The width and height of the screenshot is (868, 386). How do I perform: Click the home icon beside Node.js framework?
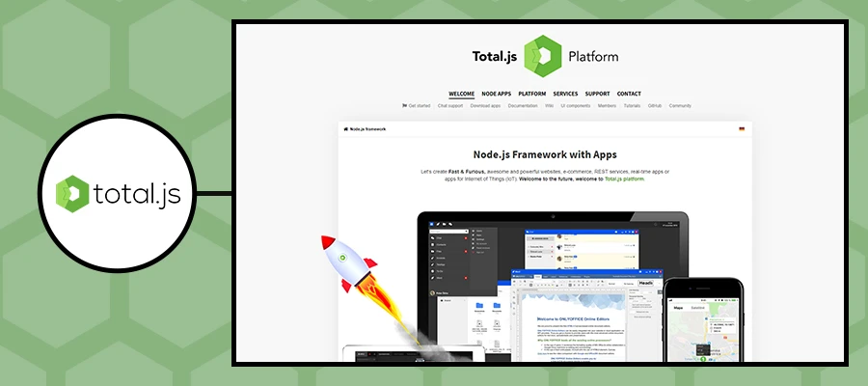click(346, 128)
